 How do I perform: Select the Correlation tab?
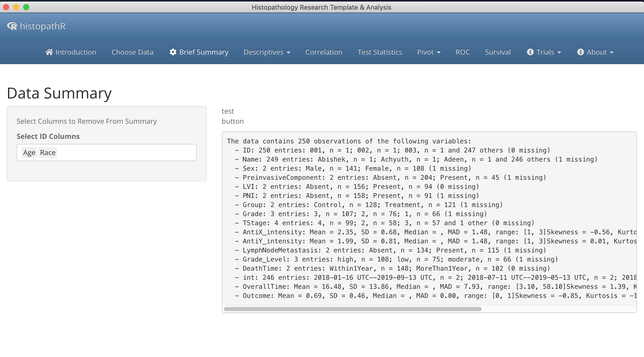click(324, 52)
